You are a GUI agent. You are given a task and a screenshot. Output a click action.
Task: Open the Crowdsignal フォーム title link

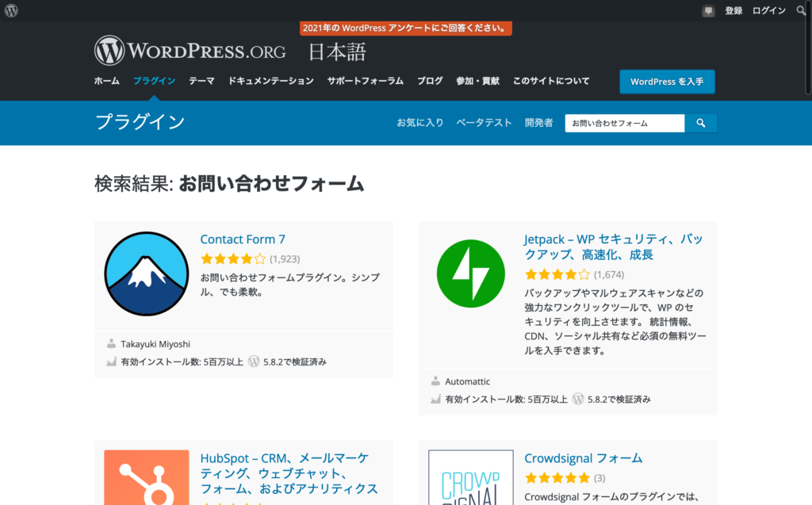coord(583,458)
